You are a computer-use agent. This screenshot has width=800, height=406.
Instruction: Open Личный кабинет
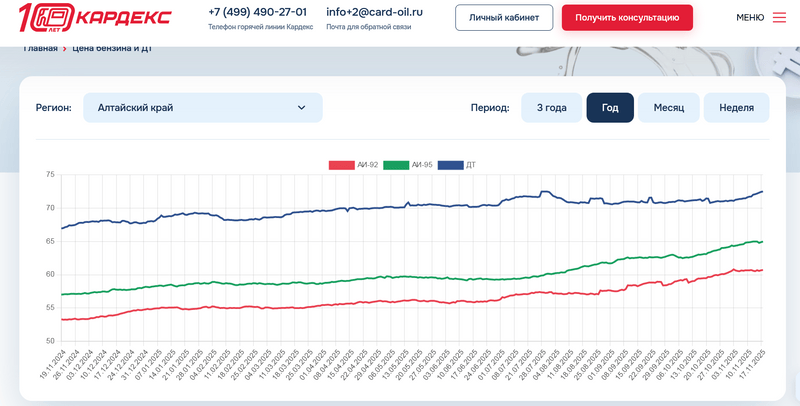point(503,18)
